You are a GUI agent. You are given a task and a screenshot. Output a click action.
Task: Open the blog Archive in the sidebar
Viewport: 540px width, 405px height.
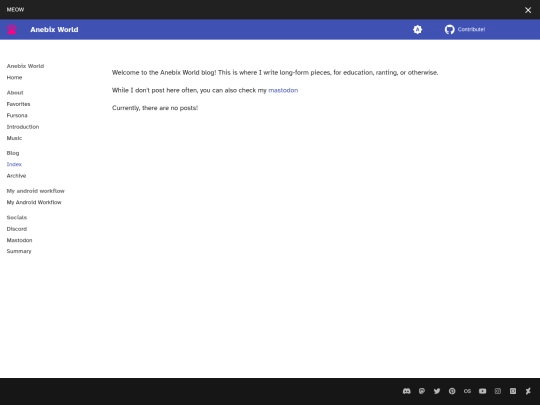point(16,176)
